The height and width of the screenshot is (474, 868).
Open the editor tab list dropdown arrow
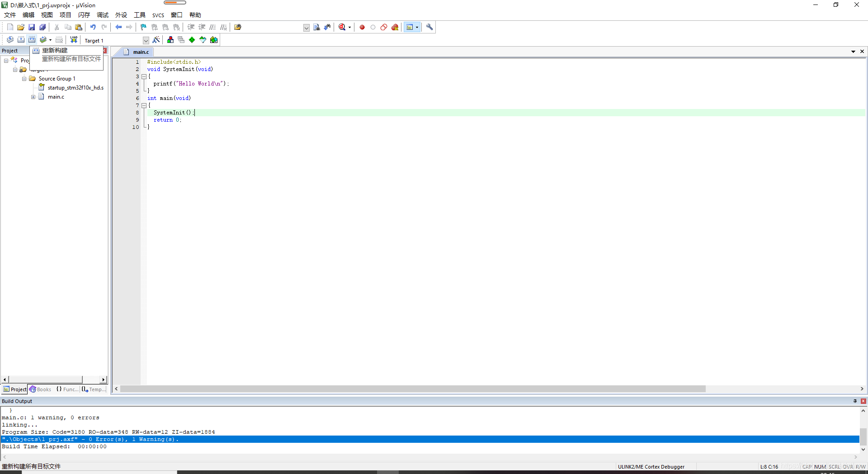(x=853, y=52)
